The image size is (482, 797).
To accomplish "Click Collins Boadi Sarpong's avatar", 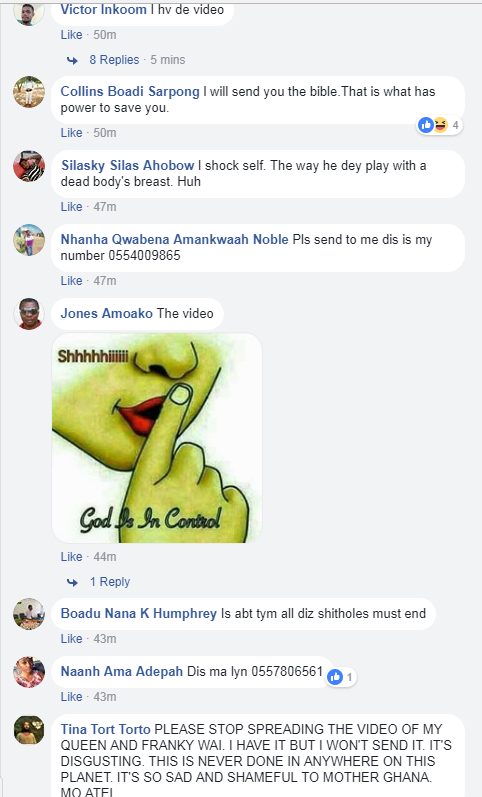I will pos(28,92).
